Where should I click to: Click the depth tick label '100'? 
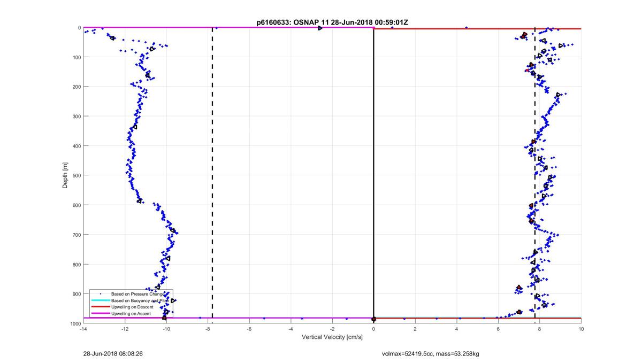76,57
